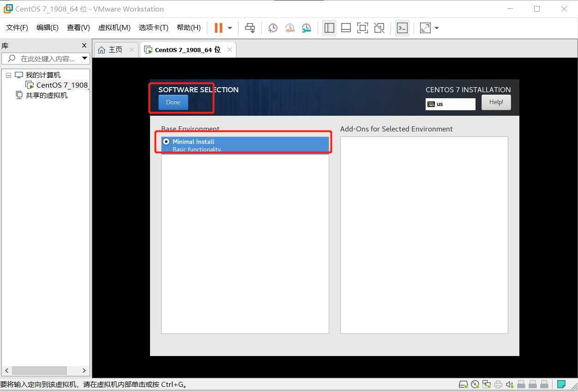This screenshot has height=392, width=578.
Task: Enter full screen mode
Action: click(x=362, y=28)
